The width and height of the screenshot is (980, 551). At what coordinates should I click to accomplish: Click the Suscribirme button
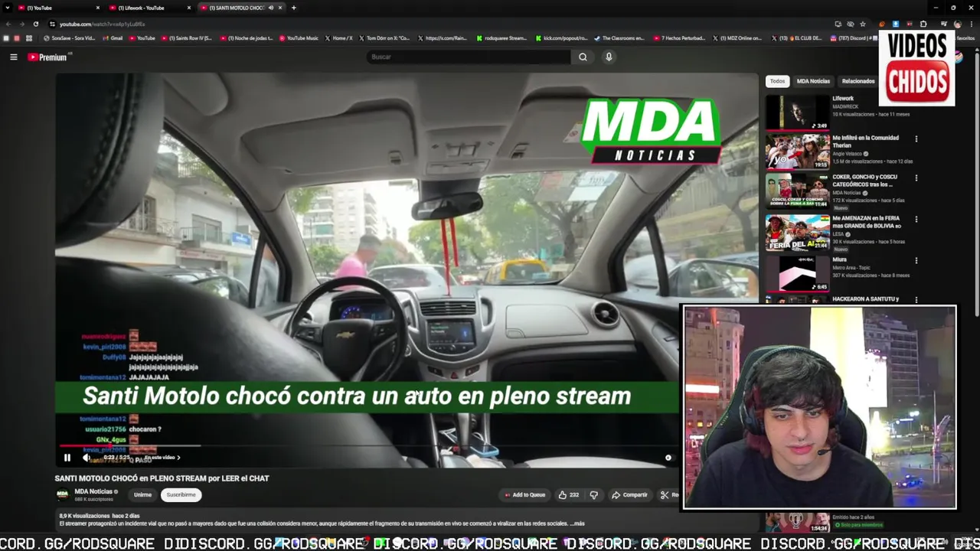tap(181, 494)
